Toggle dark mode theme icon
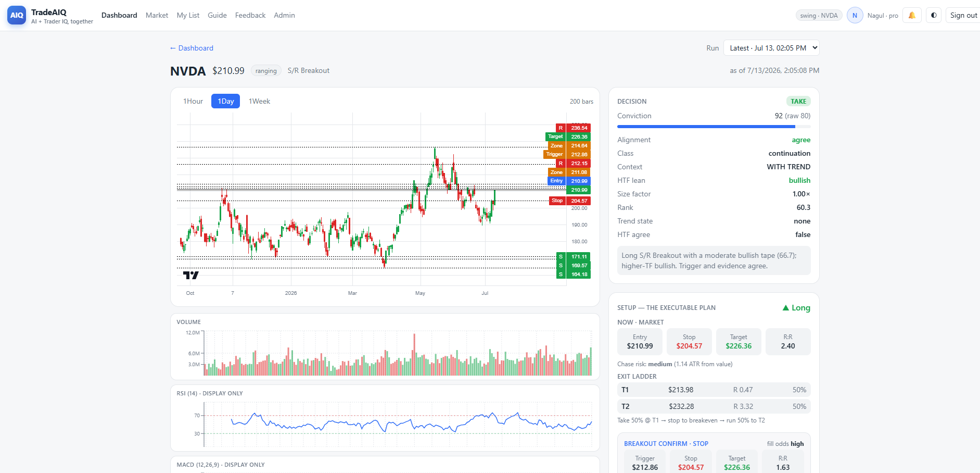Viewport: 980px width, 473px height. coord(934,15)
